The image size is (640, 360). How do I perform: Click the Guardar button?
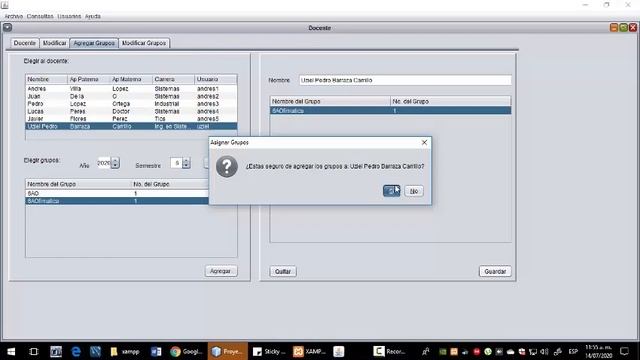495,271
